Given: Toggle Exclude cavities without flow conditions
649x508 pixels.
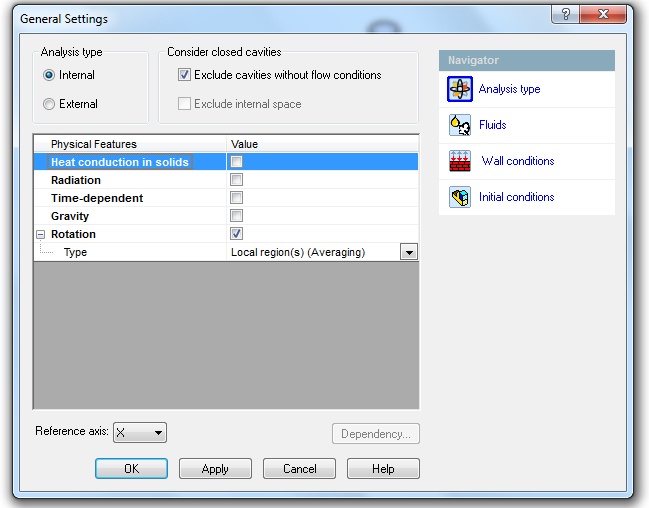Looking at the screenshot, I should [x=184, y=75].
